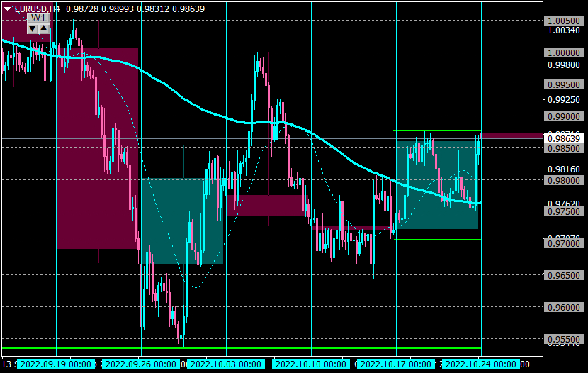Click the 2022.10.10 00:00 date marker
Viewport: 588px width, 373px height.
click(x=311, y=364)
